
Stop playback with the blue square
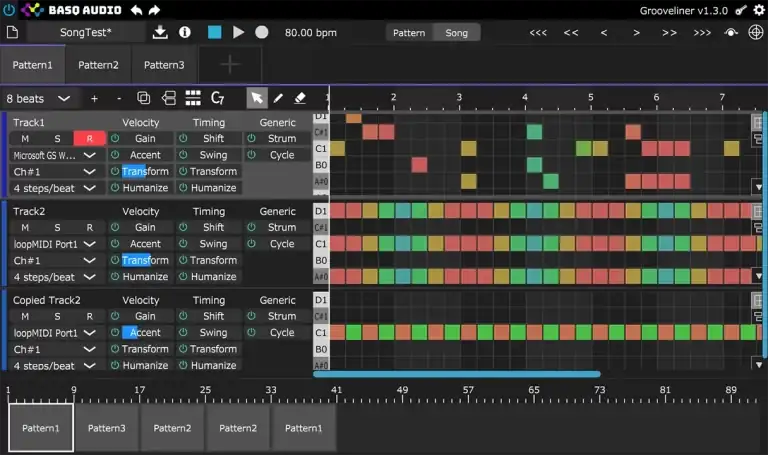pos(215,32)
